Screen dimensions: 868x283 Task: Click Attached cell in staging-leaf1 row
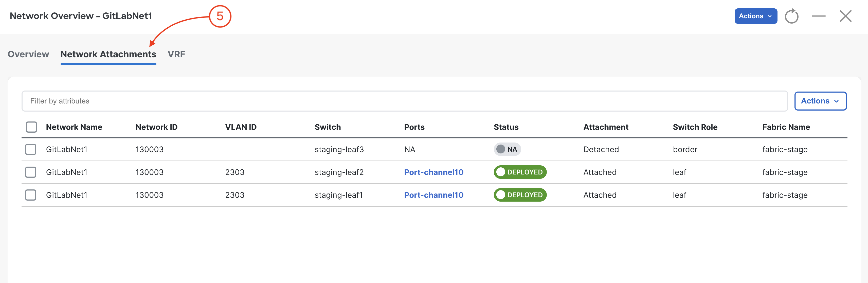600,195
